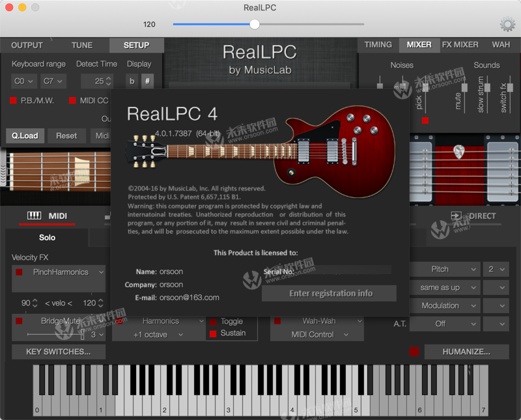Click the DIRECT mode arrow icon
Image resolution: width=521 pixels, height=420 pixels.
click(456, 216)
